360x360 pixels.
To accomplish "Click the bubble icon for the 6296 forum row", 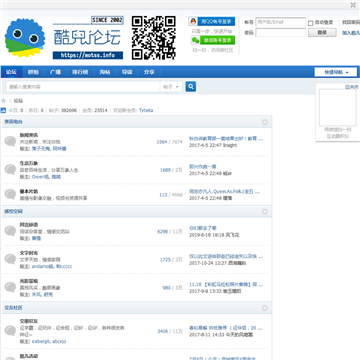I will 10,231.
